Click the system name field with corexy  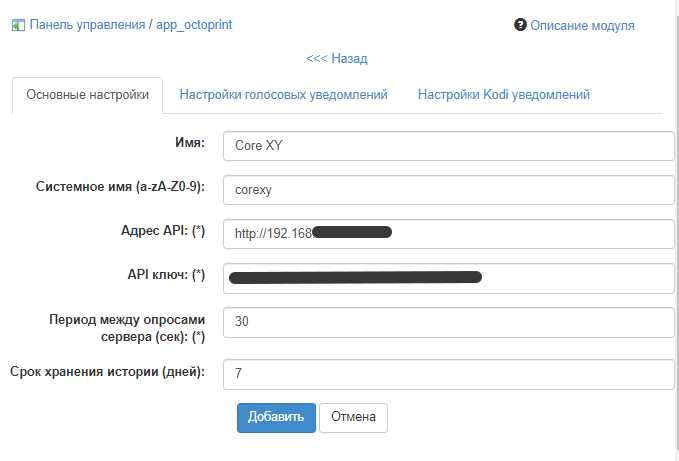pos(448,189)
